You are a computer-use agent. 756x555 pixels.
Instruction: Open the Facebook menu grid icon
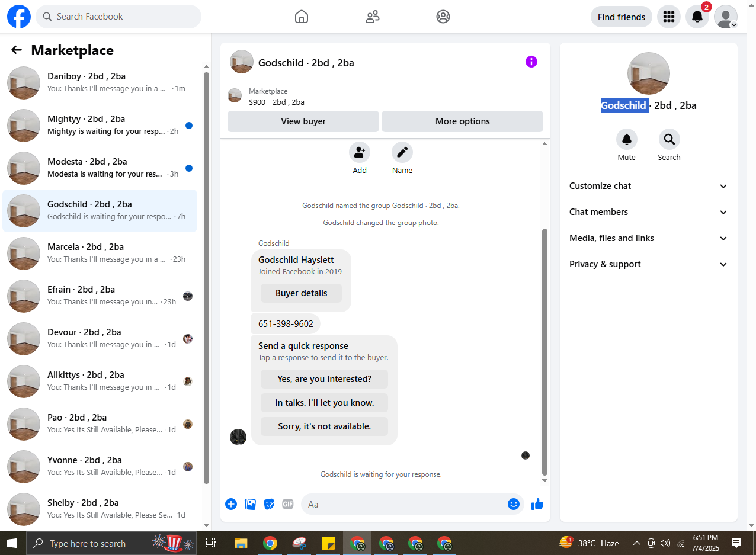point(669,17)
